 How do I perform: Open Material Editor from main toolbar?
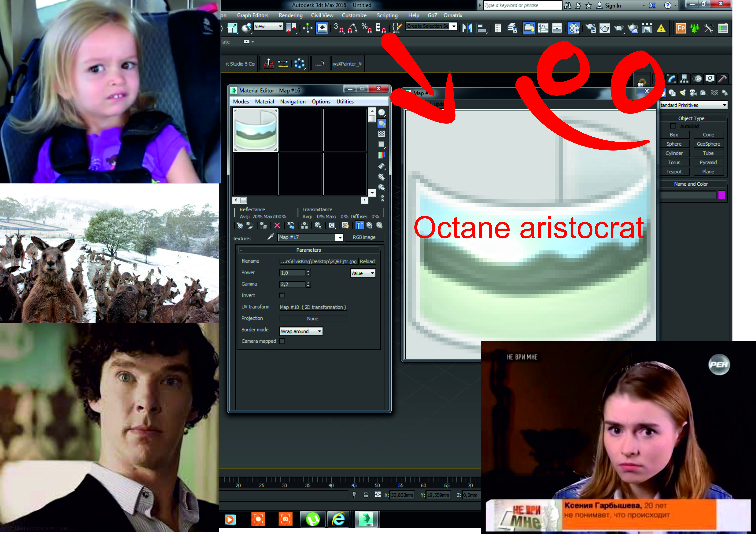click(x=574, y=28)
